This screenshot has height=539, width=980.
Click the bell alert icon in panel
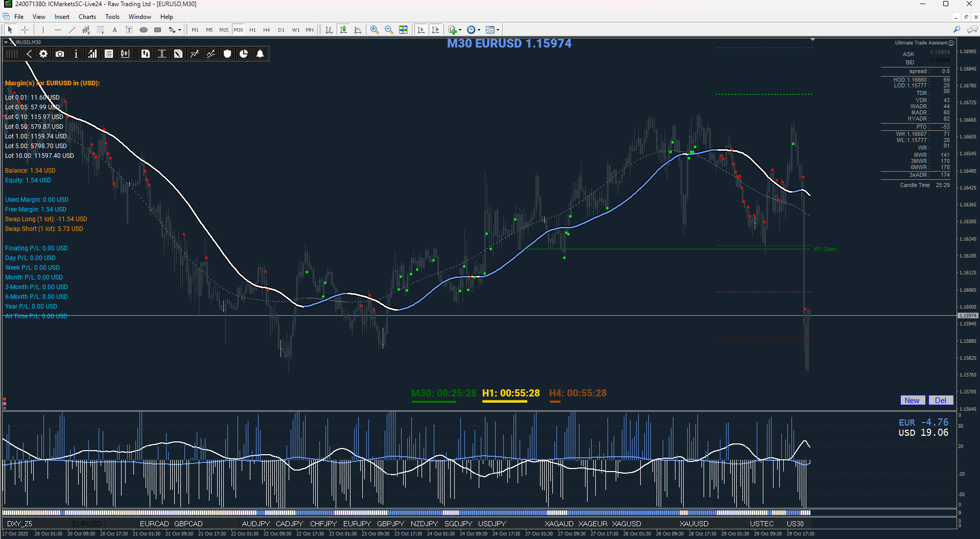coord(260,54)
